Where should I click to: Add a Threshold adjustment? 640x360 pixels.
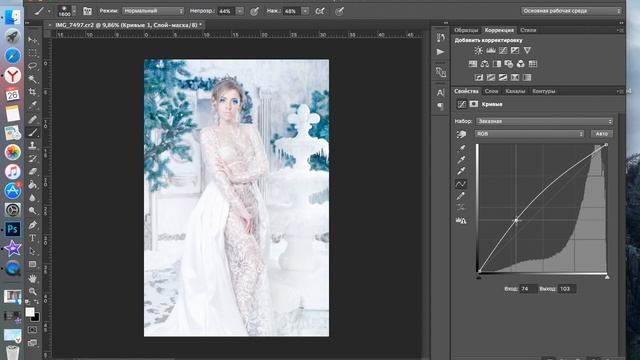[x=503, y=77]
